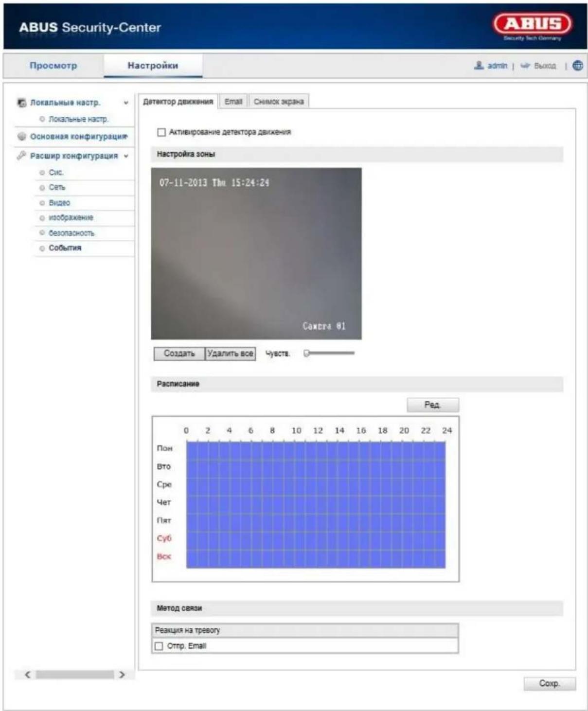588x711 pixels.
Task: Expand the Основная конфигурация section arrow
Action: click(126, 137)
